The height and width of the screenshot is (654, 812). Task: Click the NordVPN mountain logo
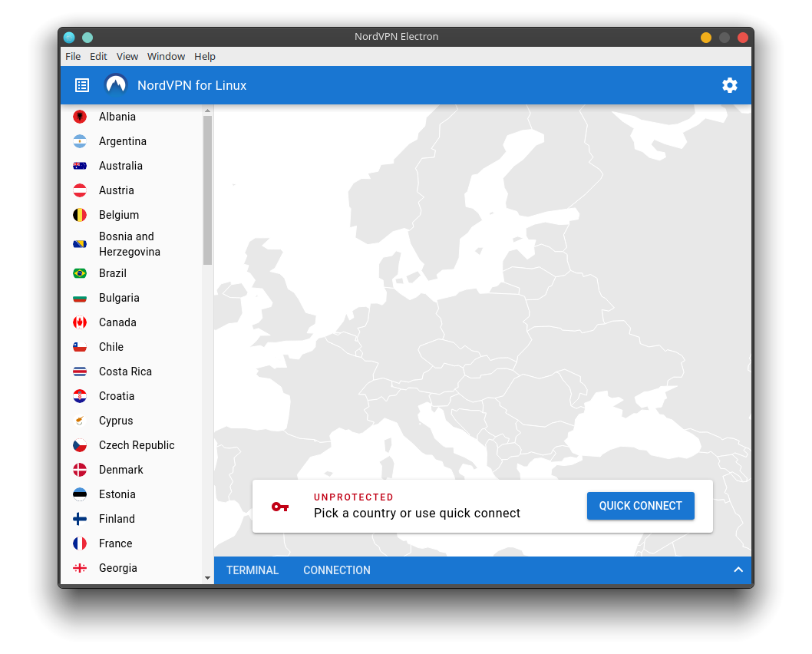[x=116, y=85]
